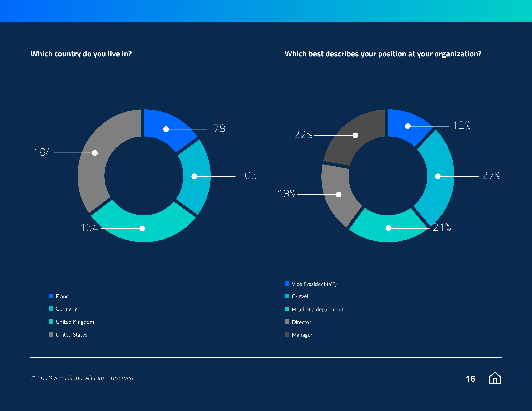Click the United Kingdom legend swatch
Screen dimensions: 532x411
click(51, 322)
